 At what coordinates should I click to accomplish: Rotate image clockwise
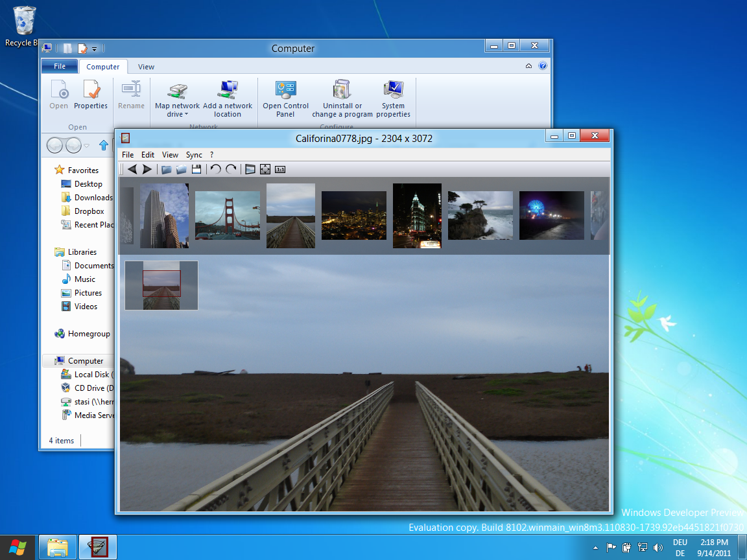click(231, 169)
